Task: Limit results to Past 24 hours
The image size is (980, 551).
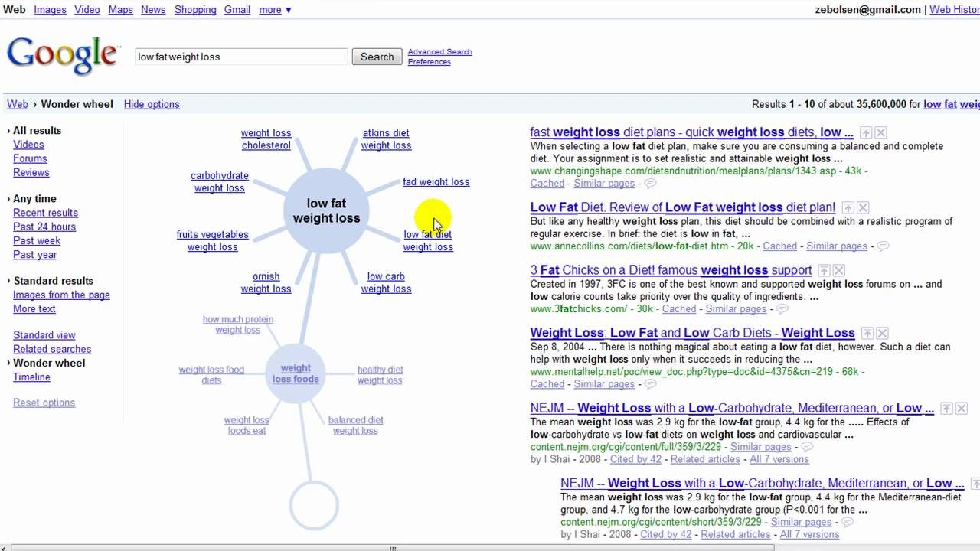Action: point(44,227)
